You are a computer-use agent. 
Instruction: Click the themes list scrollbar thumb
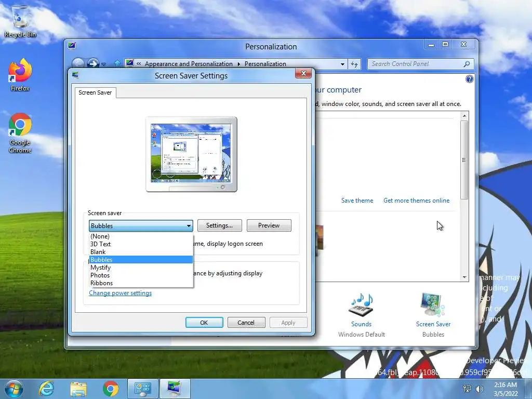[x=464, y=160]
